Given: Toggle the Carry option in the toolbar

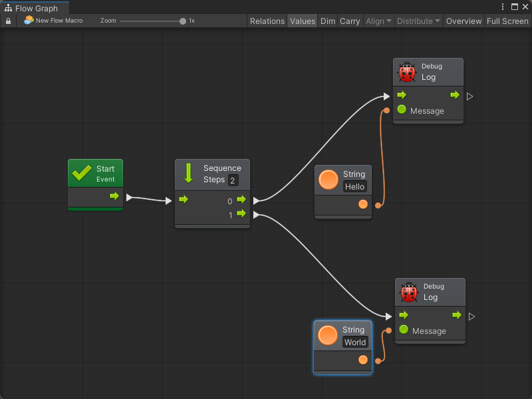Looking at the screenshot, I should coord(350,21).
